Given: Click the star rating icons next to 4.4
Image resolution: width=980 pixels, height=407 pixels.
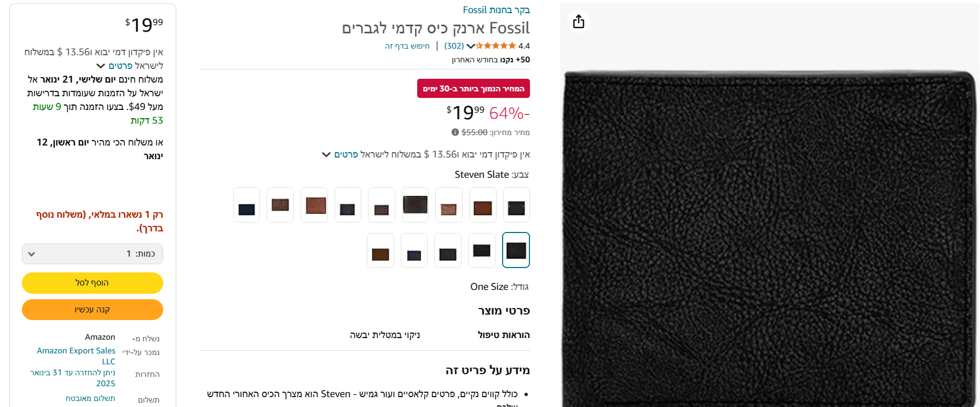Looking at the screenshot, I should [496, 46].
